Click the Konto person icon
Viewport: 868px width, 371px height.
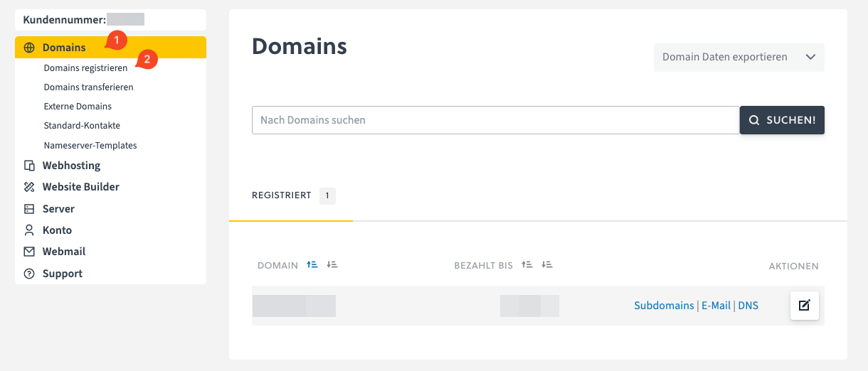pyautogui.click(x=29, y=230)
